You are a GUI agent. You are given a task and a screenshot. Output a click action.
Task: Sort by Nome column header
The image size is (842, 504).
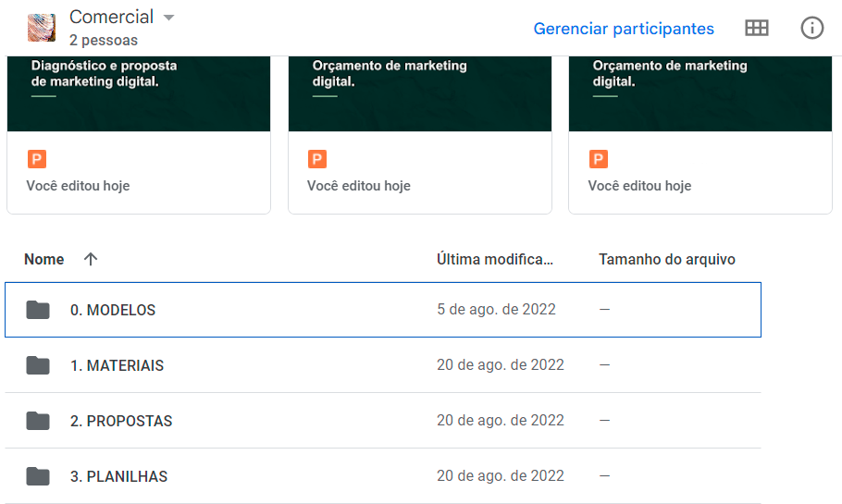(x=44, y=259)
